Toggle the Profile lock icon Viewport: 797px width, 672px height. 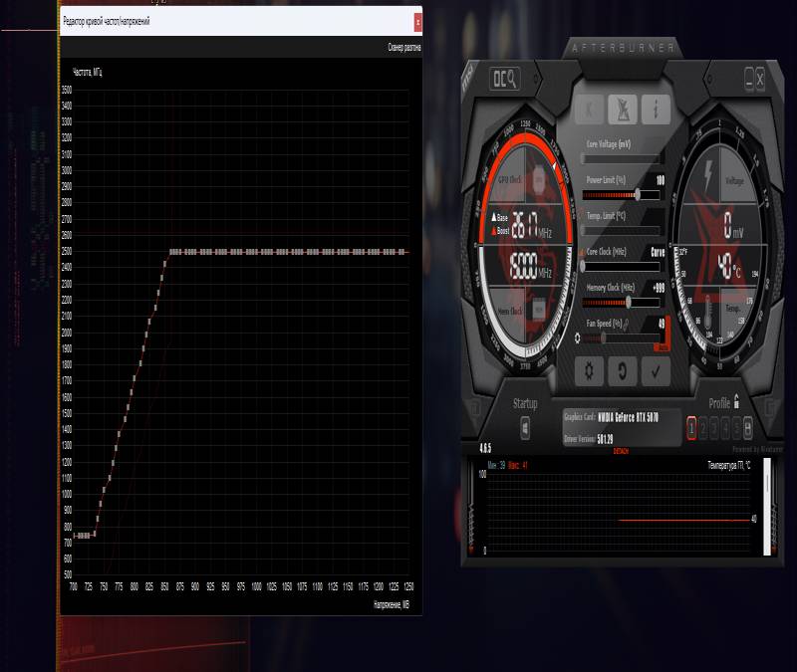736,401
